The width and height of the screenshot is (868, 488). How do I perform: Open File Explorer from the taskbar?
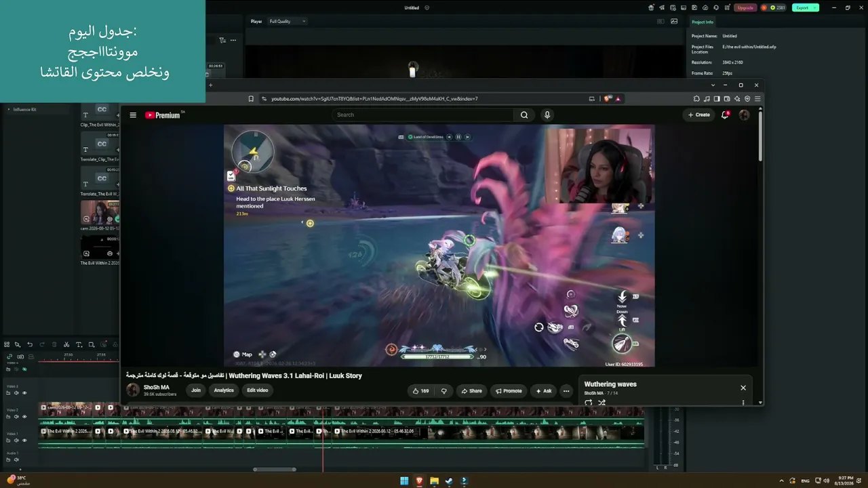tap(434, 481)
